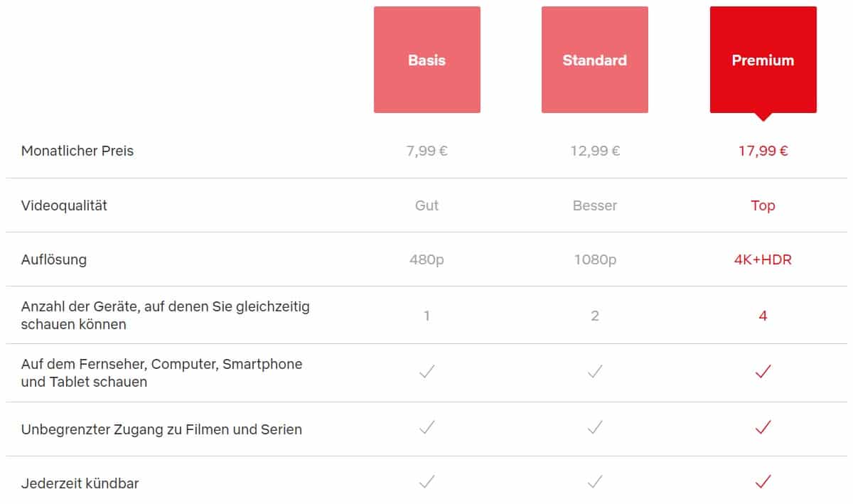This screenshot has width=853, height=504.
Task: Click Standard checkmark for Fernseher, Computer row
Action: (x=595, y=371)
